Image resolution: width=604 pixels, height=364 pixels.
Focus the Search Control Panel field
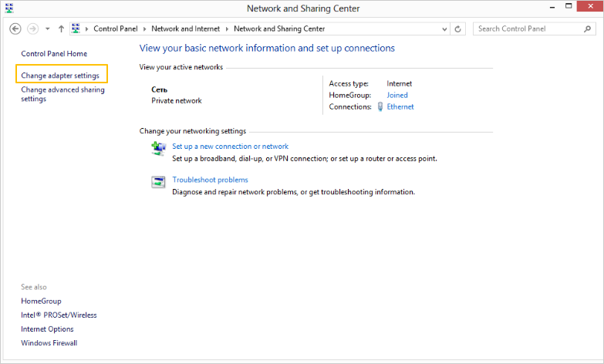527,29
